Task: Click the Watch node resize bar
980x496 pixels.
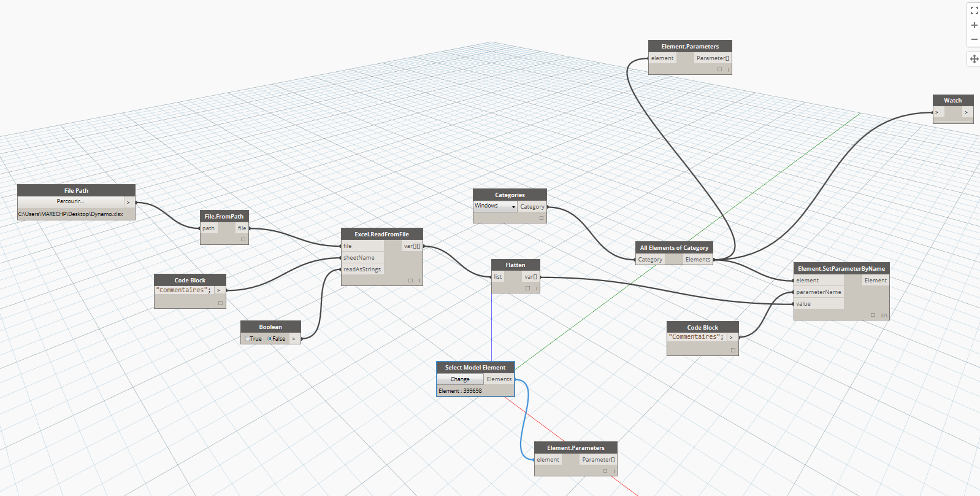Action: click(952, 121)
